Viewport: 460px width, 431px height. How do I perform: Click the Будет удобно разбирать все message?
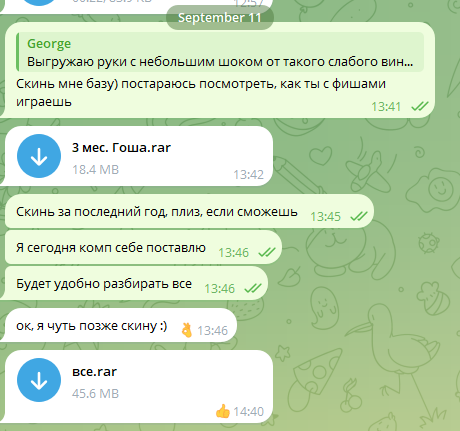pos(104,284)
